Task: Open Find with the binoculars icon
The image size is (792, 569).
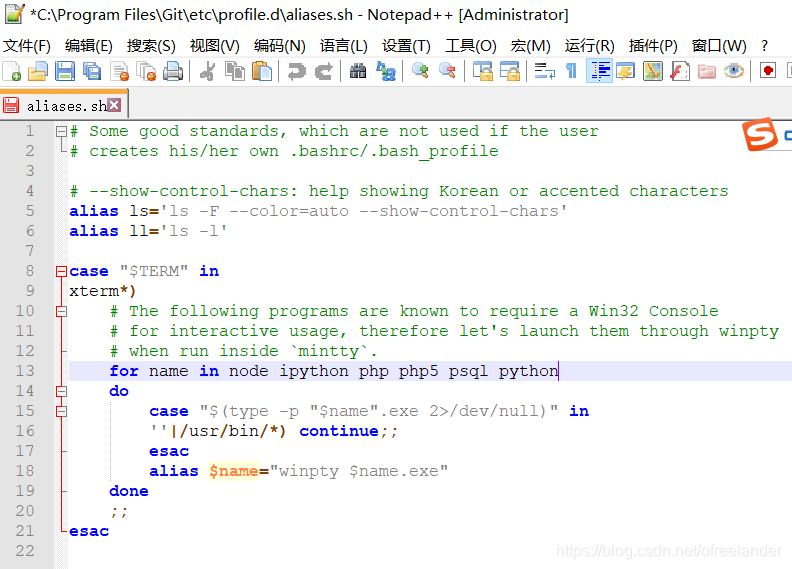Action: tap(358, 71)
